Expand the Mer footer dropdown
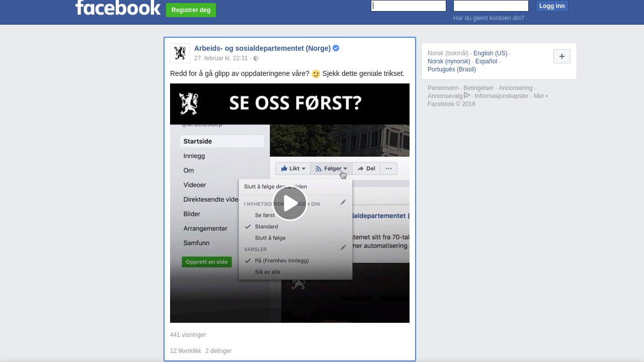 pos(540,96)
